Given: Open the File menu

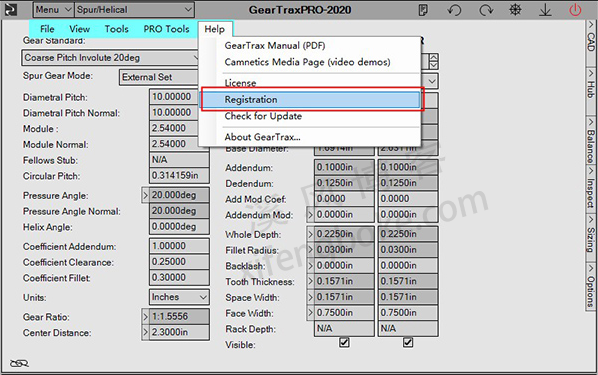Looking at the screenshot, I should tap(47, 29).
